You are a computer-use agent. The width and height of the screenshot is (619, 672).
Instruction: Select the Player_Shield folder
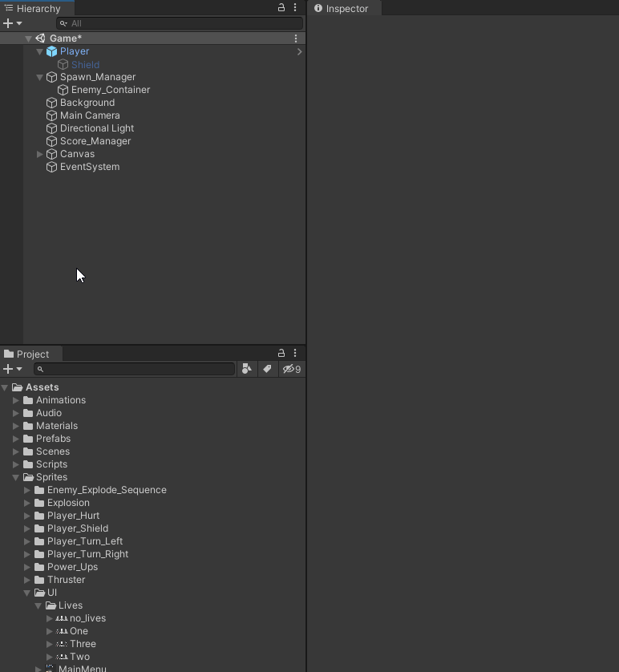78,528
